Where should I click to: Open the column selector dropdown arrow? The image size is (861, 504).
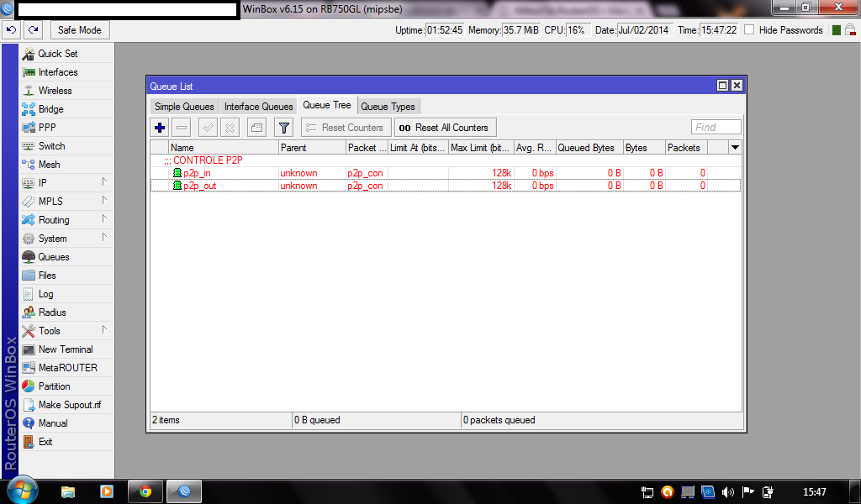(735, 148)
